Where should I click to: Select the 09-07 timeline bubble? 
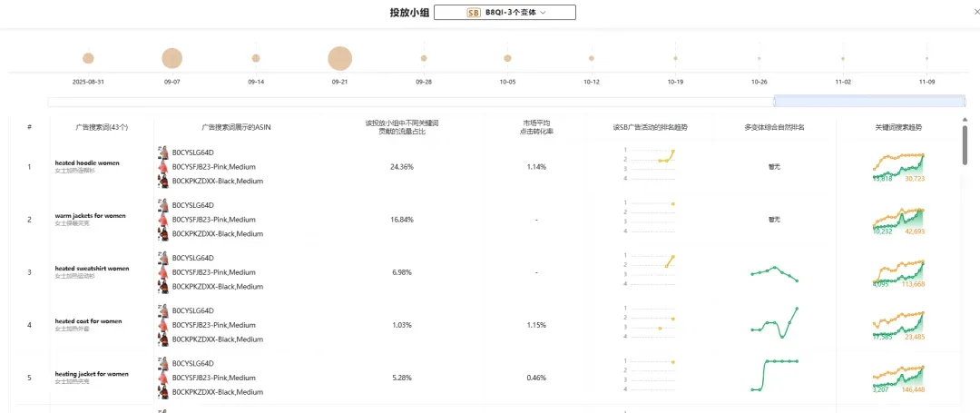(171, 58)
